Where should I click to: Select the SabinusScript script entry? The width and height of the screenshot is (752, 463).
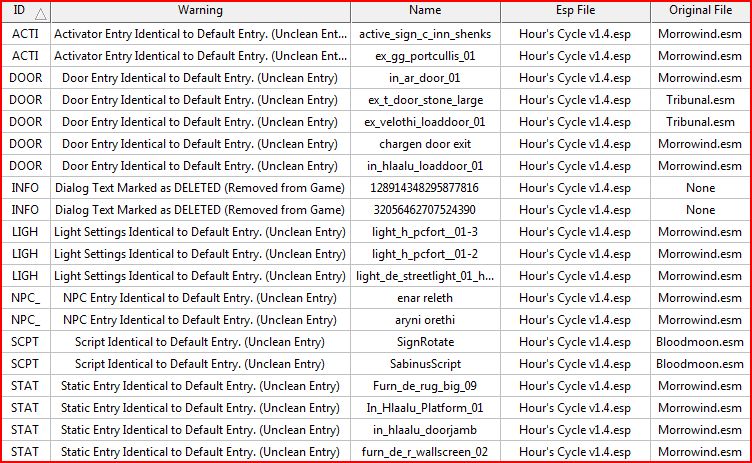point(425,364)
